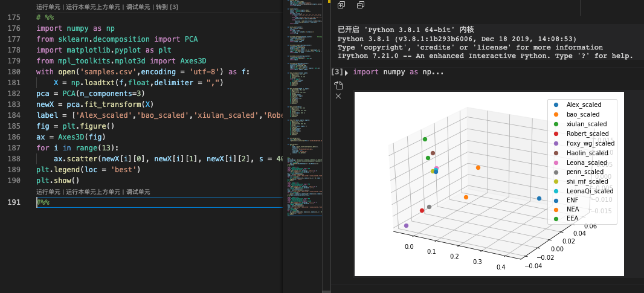The image size is (644, 293).
Task: Click the pca.fit_transform(X) line
Action: pyautogui.click(x=95, y=105)
